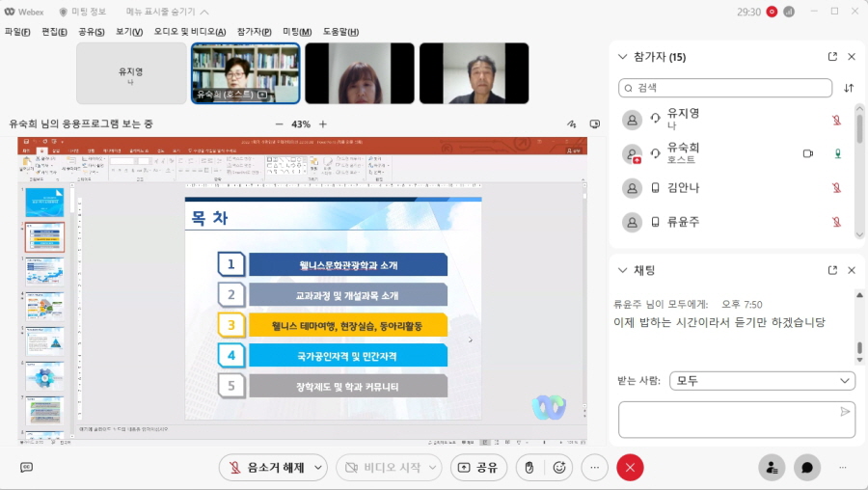868x490 pixels.
Task: Open the 공유 menu in the menu bar
Action: 92,32
